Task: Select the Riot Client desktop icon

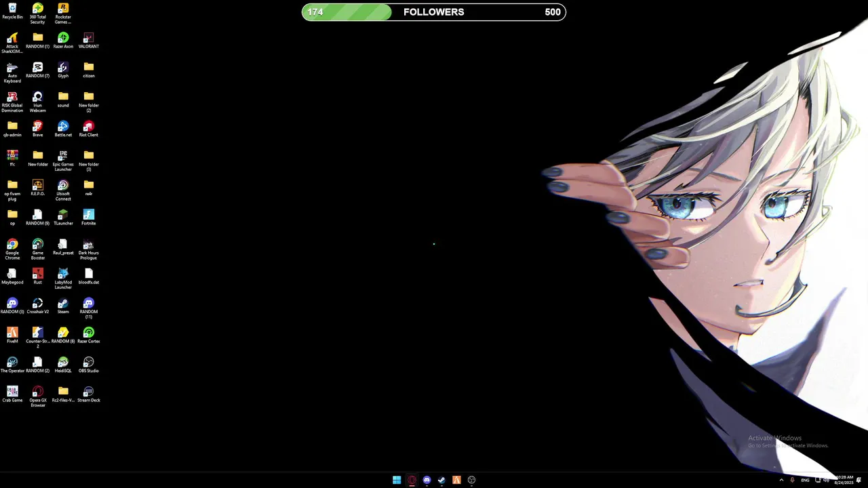Action: (x=88, y=129)
